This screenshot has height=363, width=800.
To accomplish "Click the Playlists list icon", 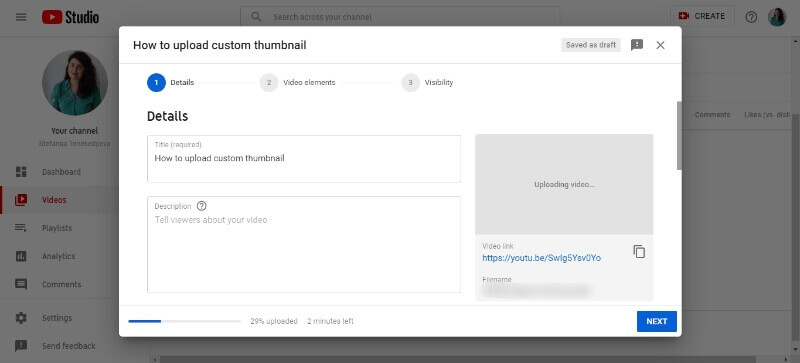I will click(x=21, y=228).
